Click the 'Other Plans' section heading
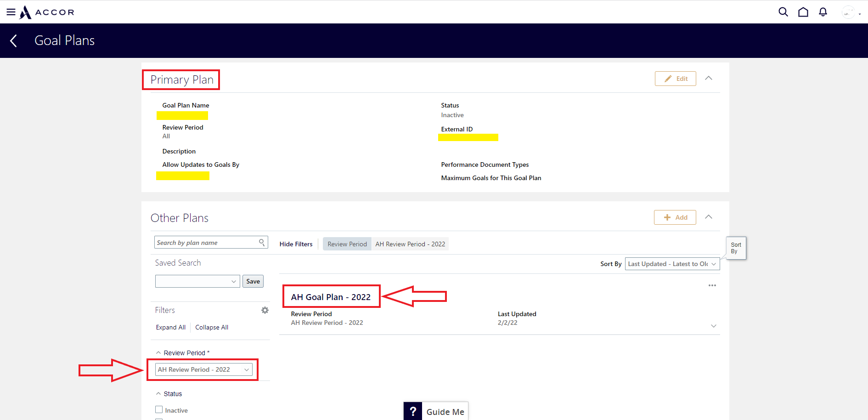 click(180, 218)
